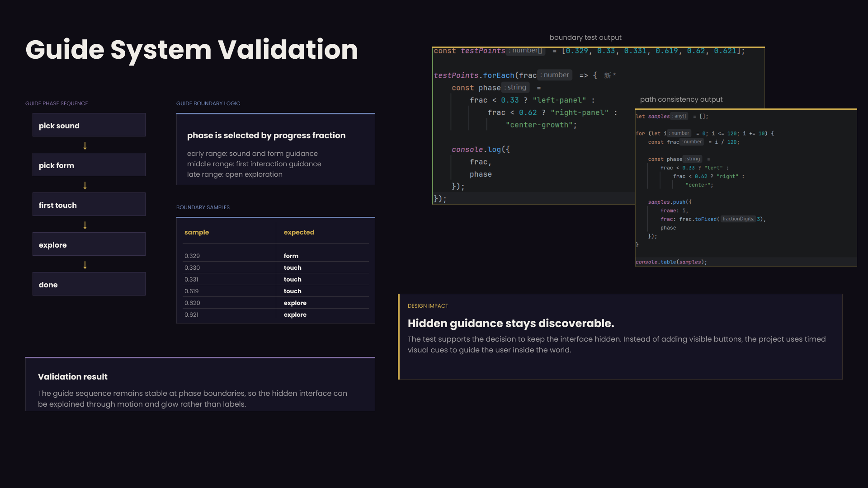Select the pick form phase box
Viewport: 868px width, 488px height.
point(89,164)
